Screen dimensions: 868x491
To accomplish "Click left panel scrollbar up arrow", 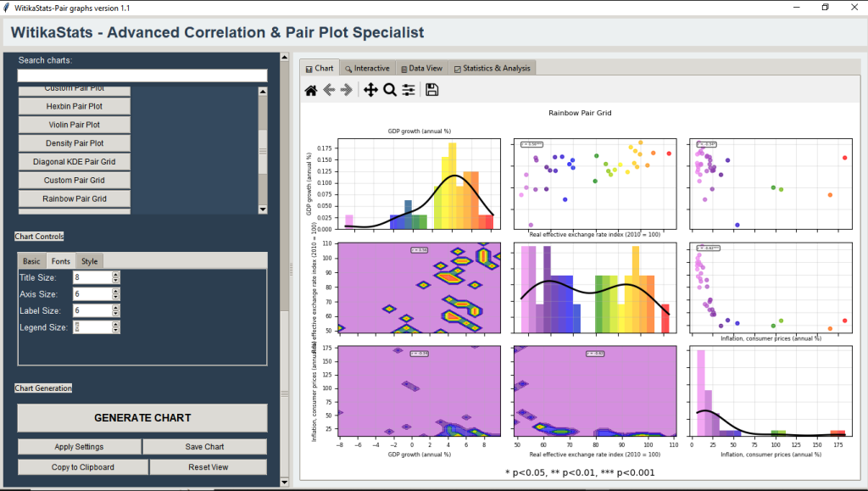I will (285, 57).
